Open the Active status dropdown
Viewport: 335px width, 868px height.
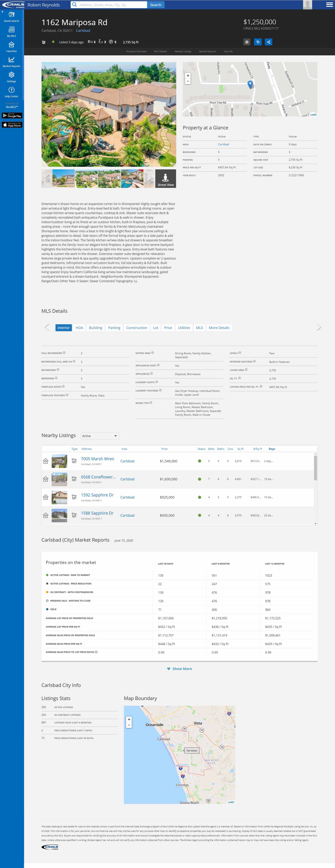point(100,436)
